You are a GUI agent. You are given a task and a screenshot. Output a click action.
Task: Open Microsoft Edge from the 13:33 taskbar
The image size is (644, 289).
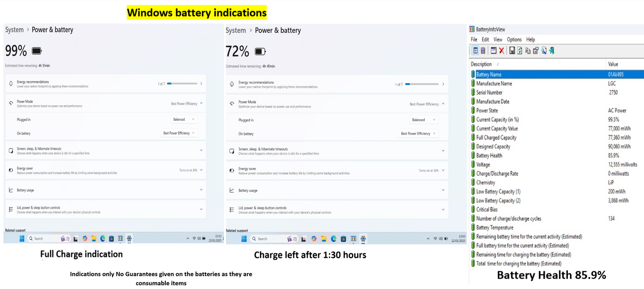click(103, 239)
